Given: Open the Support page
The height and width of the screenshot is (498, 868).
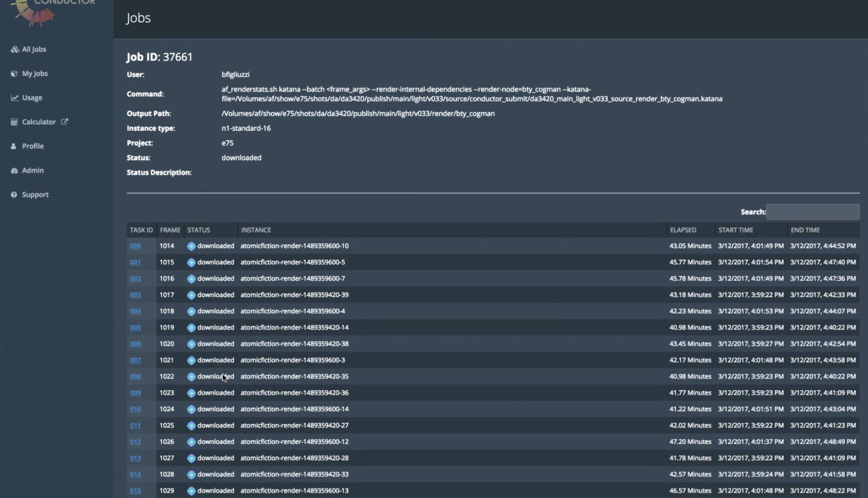Looking at the screenshot, I should point(35,194).
